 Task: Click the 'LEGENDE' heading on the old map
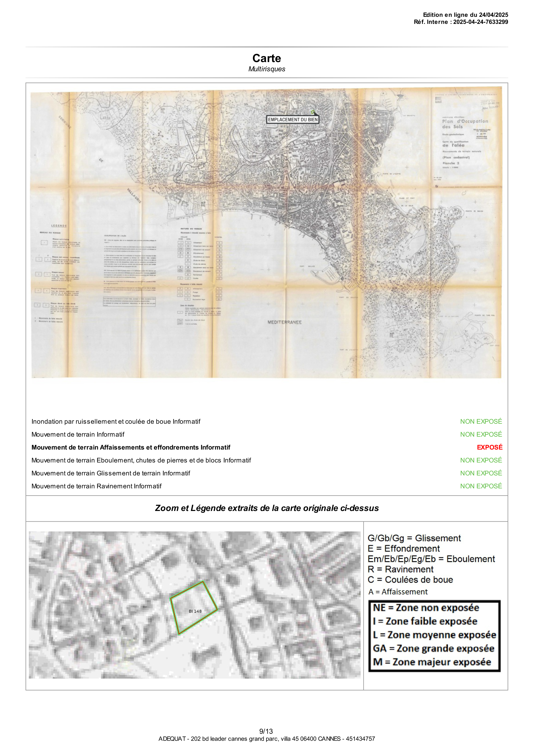point(59,226)
